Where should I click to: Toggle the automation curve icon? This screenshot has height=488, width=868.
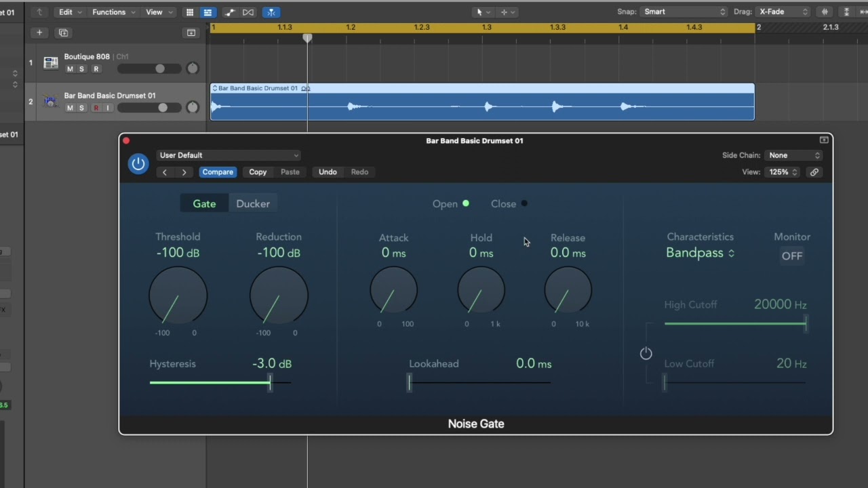pyautogui.click(x=230, y=12)
